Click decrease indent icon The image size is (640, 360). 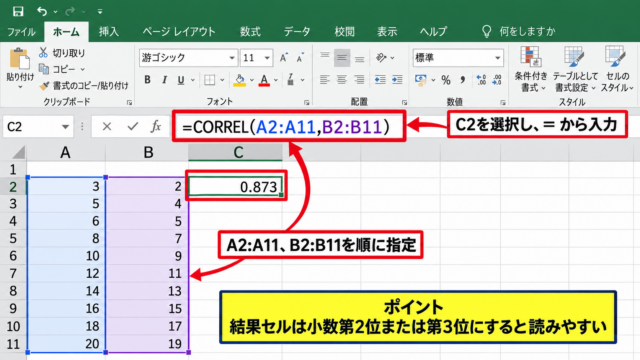point(380,80)
